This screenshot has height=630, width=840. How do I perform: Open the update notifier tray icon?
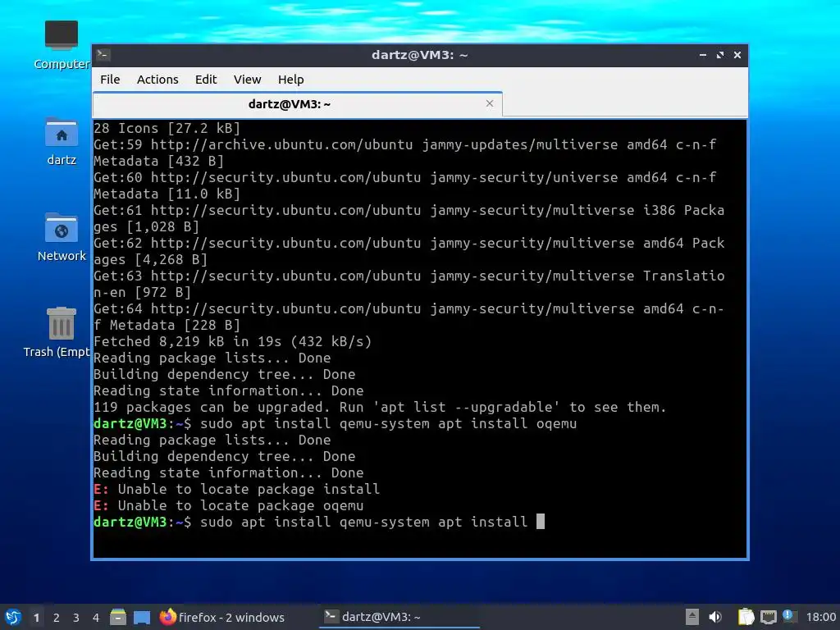tap(788, 616)
